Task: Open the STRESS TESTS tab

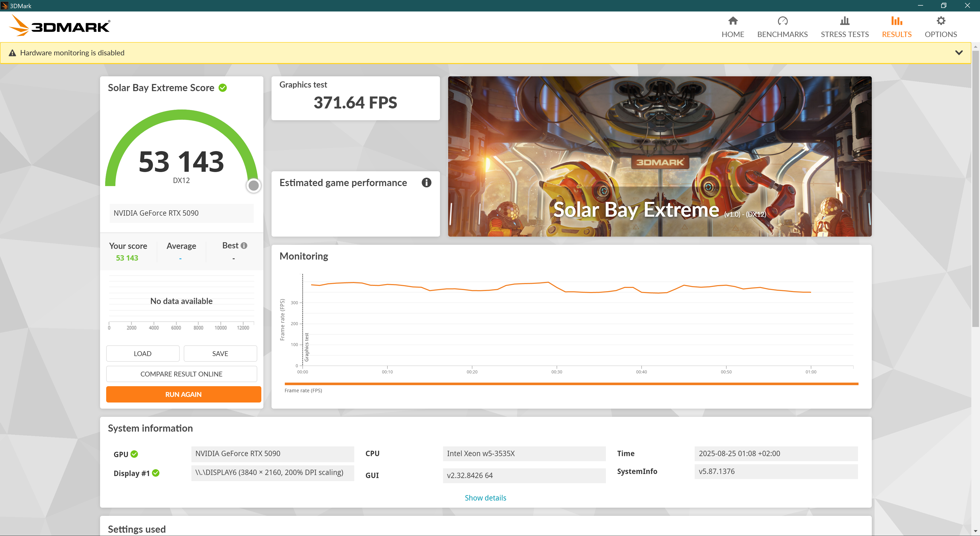Action: [x=844, y=27]
